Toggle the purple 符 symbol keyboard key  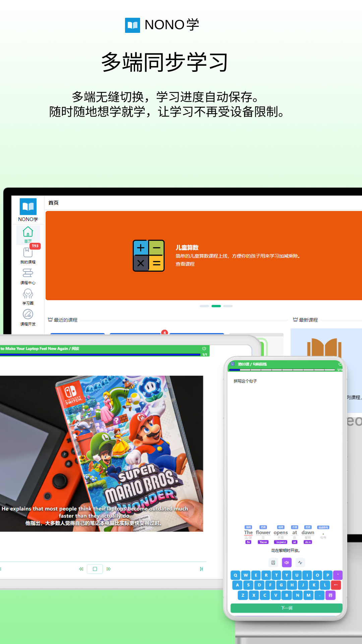pos(330,595)
